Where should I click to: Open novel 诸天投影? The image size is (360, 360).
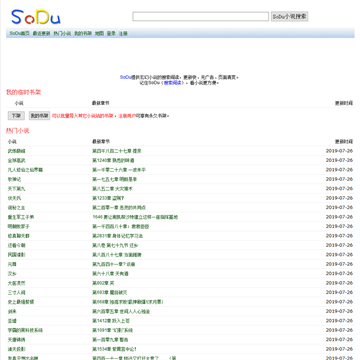17,349
